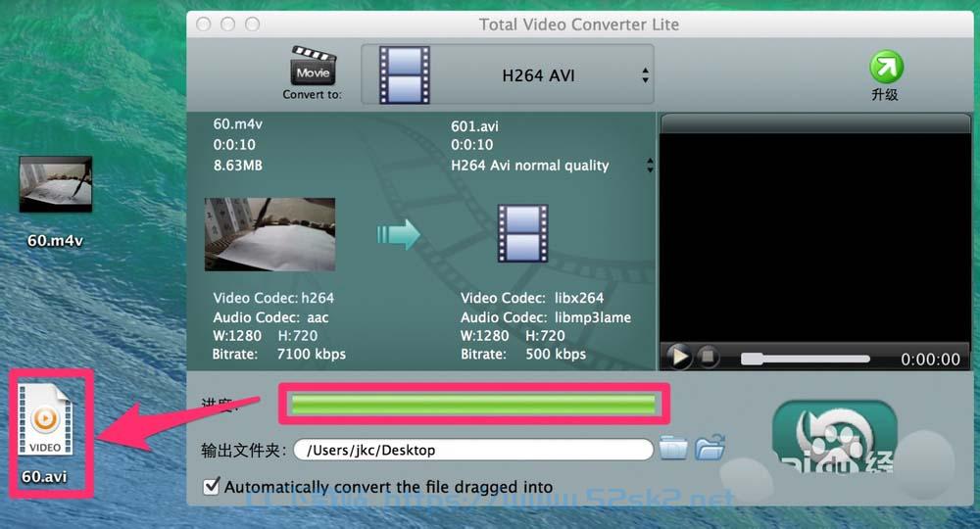980x529 pixels.
Task: Select the 60.avi file on desktop
Action: pos(45,433)
